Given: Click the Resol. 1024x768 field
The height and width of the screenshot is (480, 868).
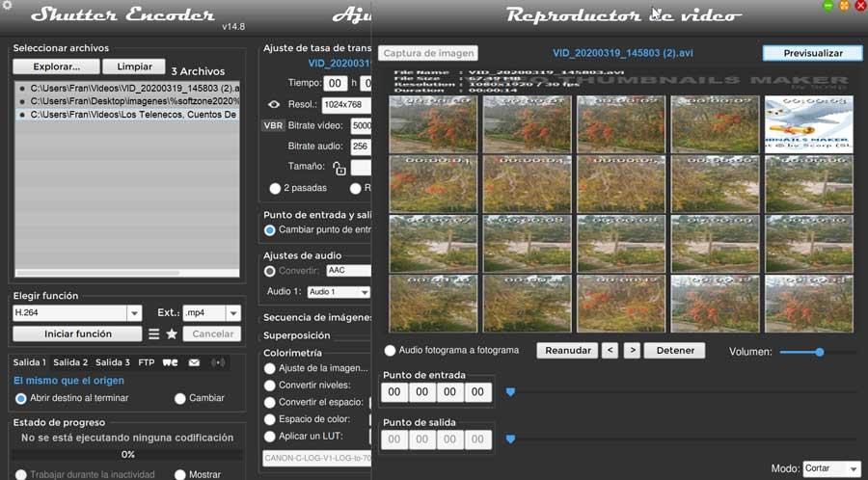Looking at the screenshot, I should tap(347, 104).
